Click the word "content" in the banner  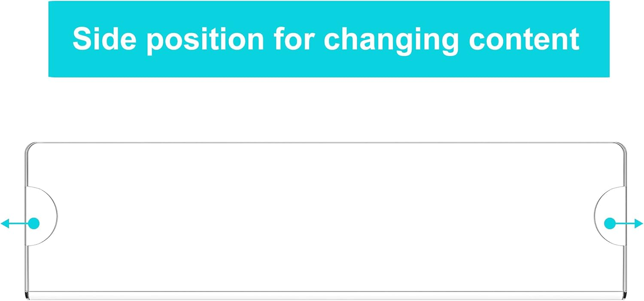pyautogui.click(x=524, y=39)
